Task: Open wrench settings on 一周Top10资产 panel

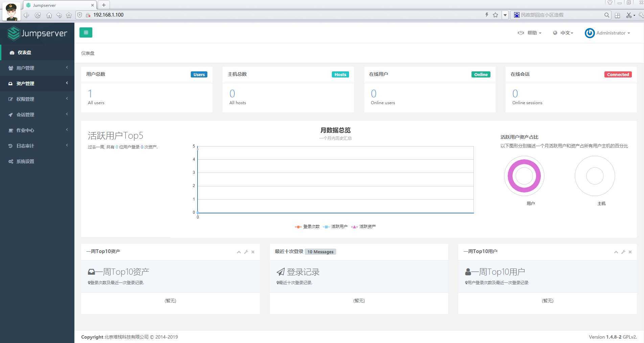Action: pos(246,252)
